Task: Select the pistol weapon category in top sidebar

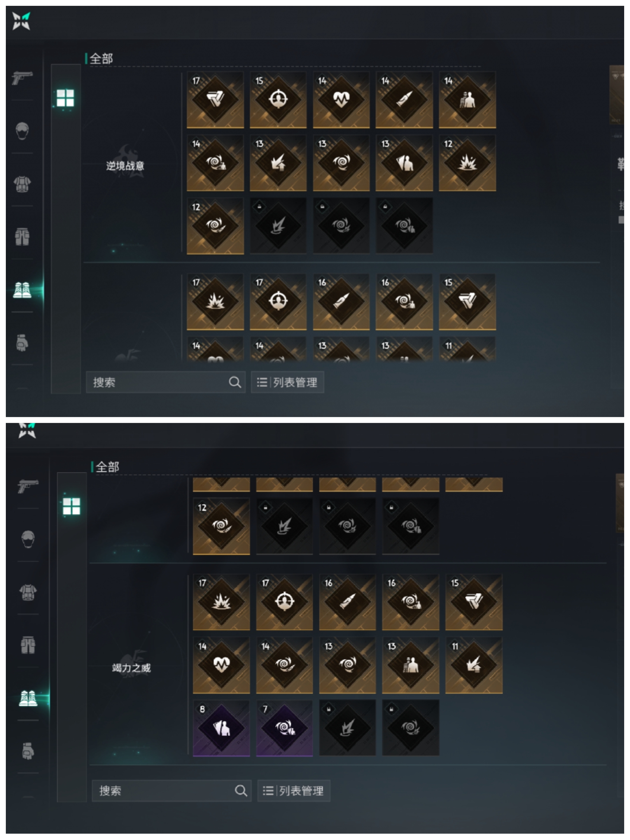Action: 22,78
